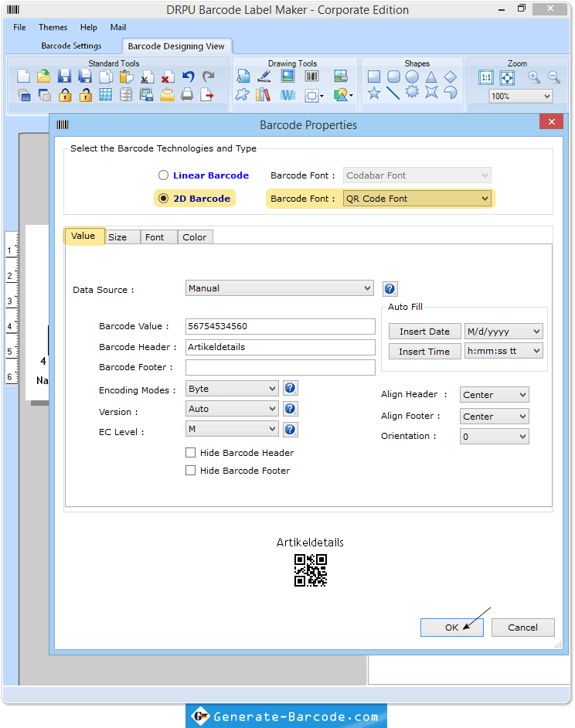Open the Encoding Modes Byte dropdown
Image resolution: width=575 pixels, height=728 pixels.
click(x=232, y=389)
